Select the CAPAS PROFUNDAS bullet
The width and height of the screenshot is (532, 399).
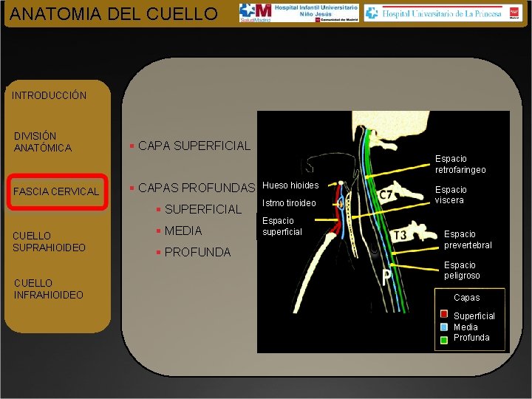pos(197,188)
